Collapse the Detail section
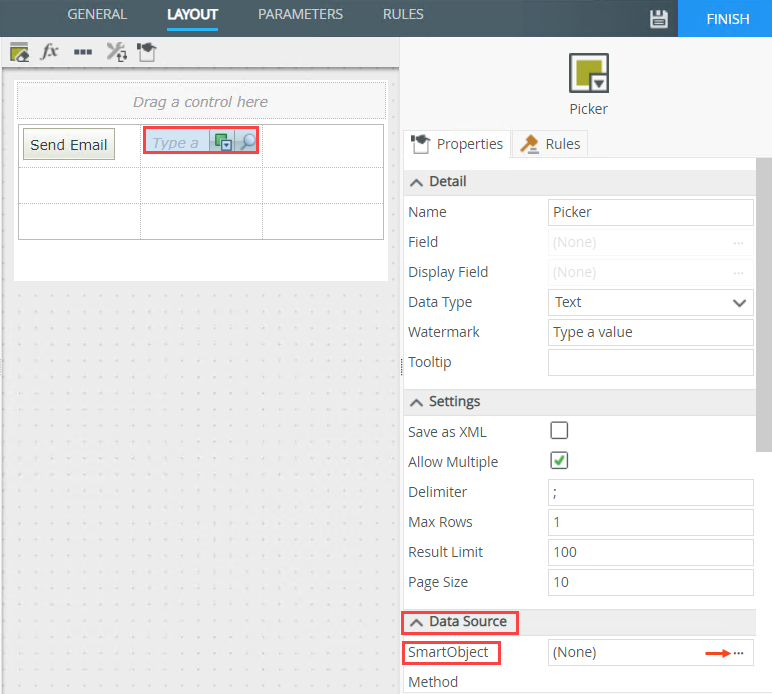This screenshot has height=694, width=772. 417,181
